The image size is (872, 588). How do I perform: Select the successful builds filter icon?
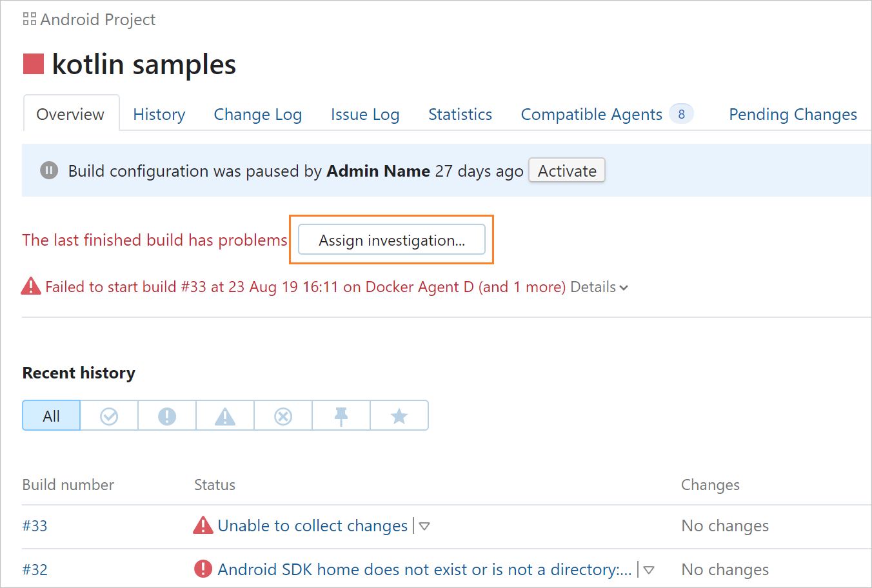click(108, 415)
